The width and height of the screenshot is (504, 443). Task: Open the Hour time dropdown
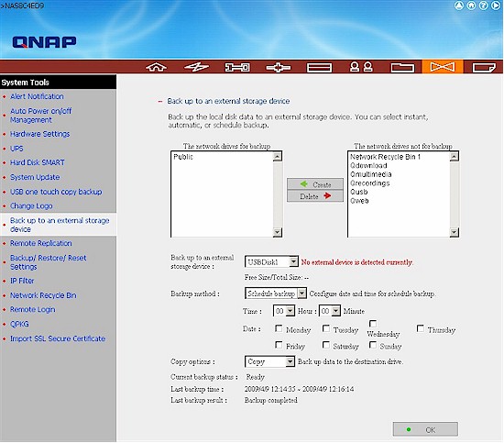(283, 311)
